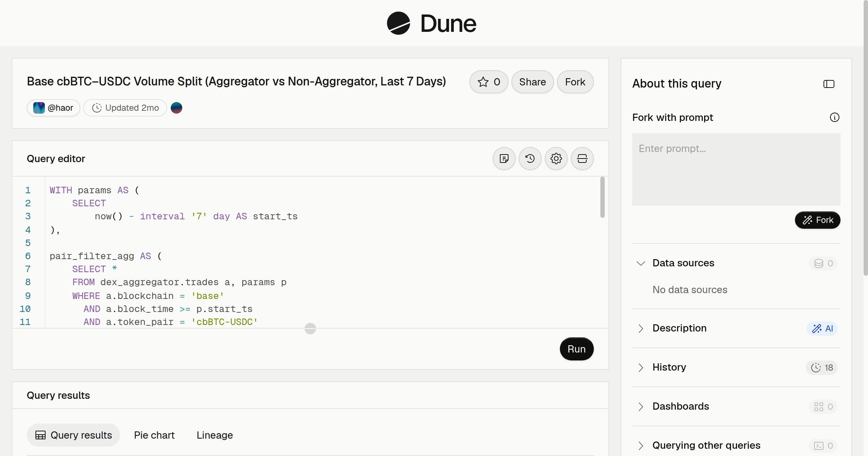Switch to the Lineage tab
Image resolution: width=868 pixels, height=456 pixels.
click(x=215, y=435)
